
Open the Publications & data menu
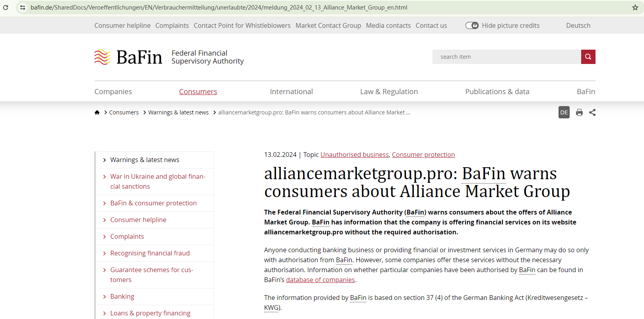pyautogui.click(x=497, y=92)
